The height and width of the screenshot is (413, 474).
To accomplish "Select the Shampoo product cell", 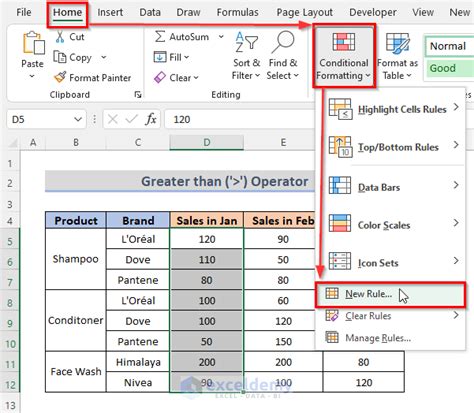I will (76, 259).
